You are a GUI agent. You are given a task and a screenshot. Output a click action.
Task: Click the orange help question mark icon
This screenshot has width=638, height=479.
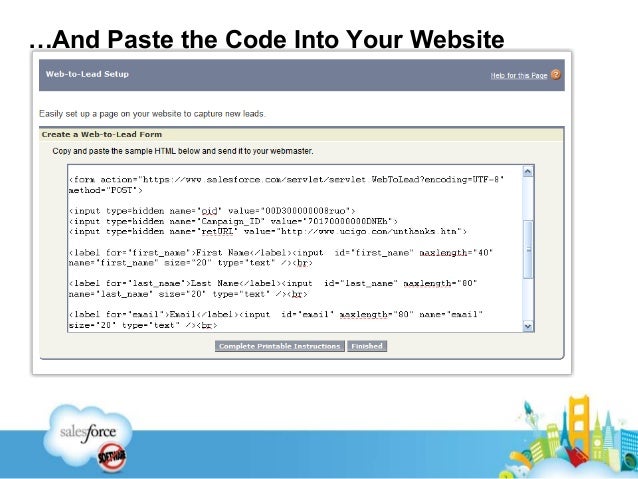coord(555,75)
